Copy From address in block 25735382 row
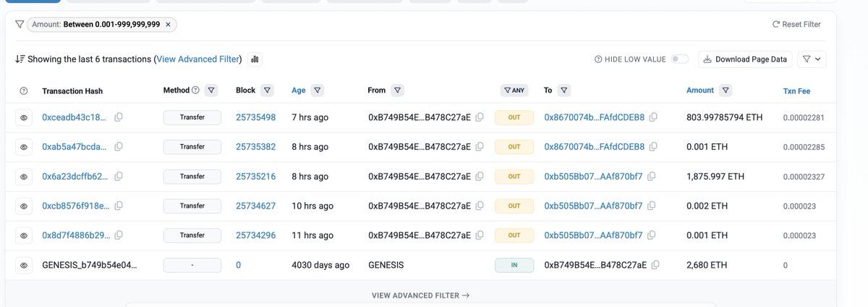Image resolution: width=868 pixels, height=307 pixels. point(480,147)
